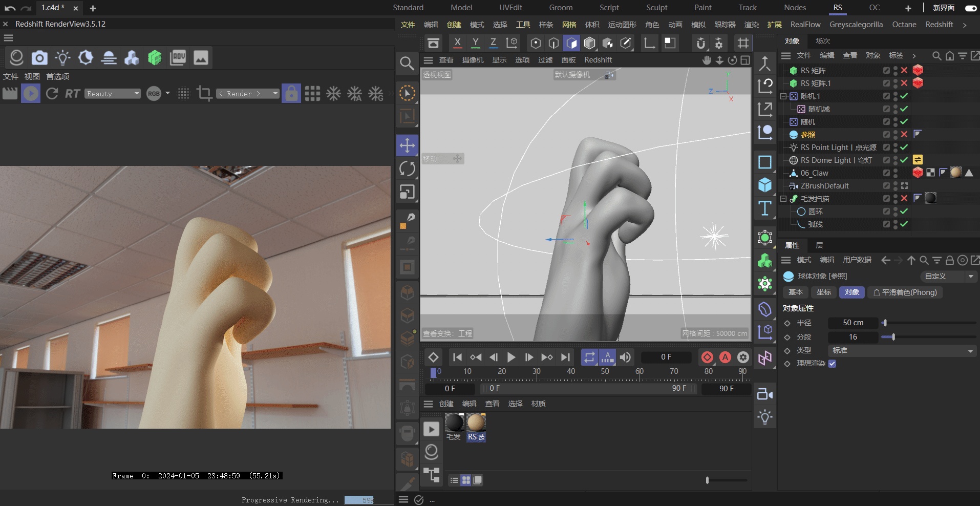Toggle X axis lock
The width and height of the screenshot is (980, 506).
click(457, 43)
